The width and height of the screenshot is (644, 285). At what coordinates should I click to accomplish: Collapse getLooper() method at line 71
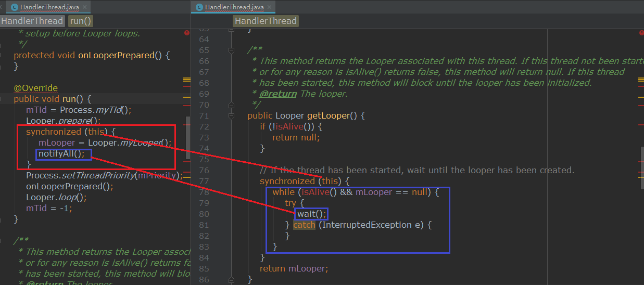coord(231,116)
